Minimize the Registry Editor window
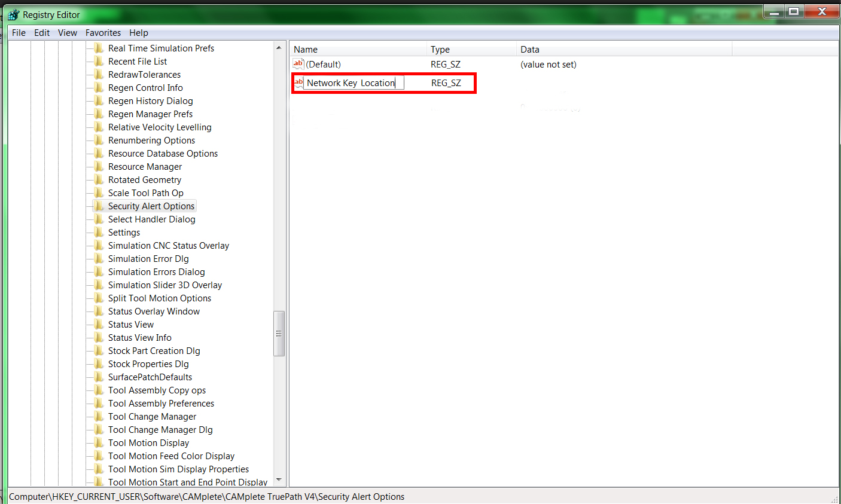The width and height of the screenshot is (841, 504). pyautogui.click(x=774, y=11)
